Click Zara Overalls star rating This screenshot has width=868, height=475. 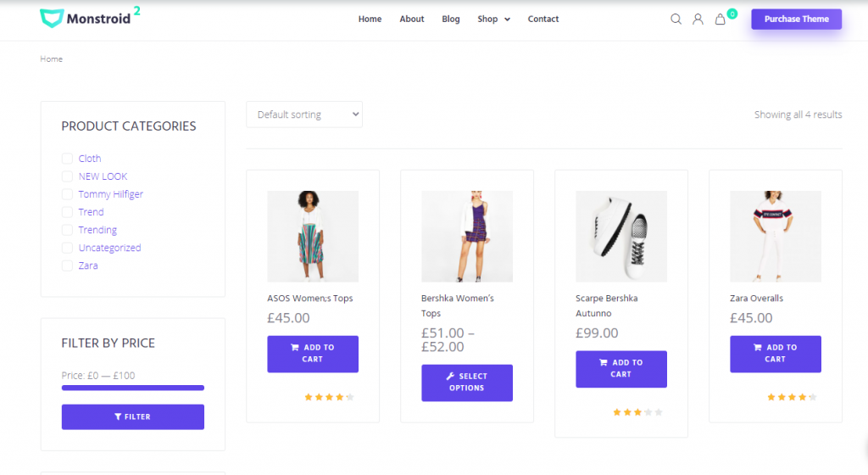[x=792, y=397]
